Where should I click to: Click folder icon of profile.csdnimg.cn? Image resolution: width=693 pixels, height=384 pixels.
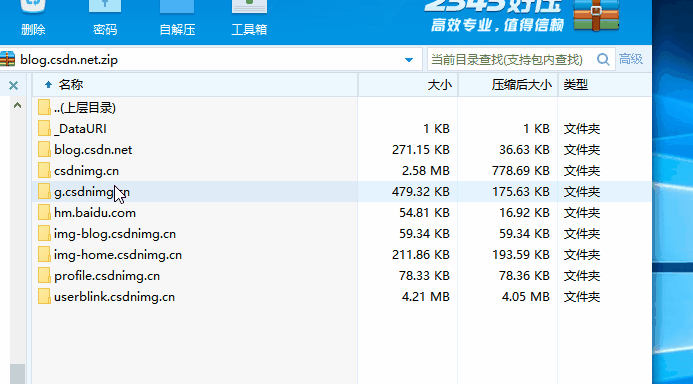44,275
